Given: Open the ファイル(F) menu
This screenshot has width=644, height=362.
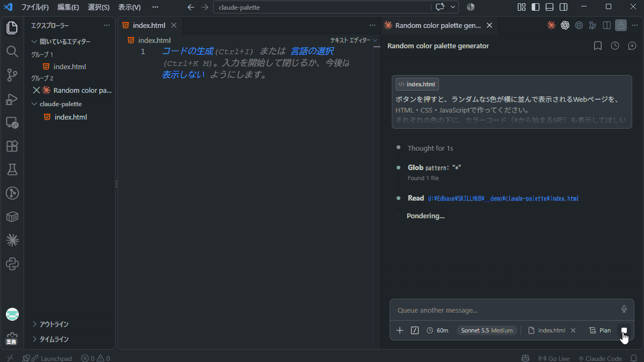Looking at the screenshot, I should [34, 7].
